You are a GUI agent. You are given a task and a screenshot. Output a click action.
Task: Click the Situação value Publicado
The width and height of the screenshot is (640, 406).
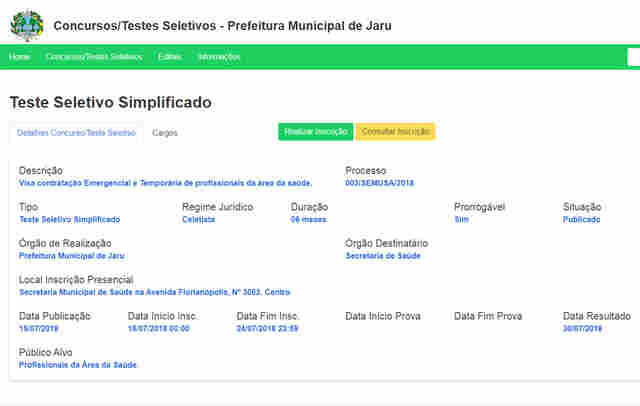pos(581,220)
